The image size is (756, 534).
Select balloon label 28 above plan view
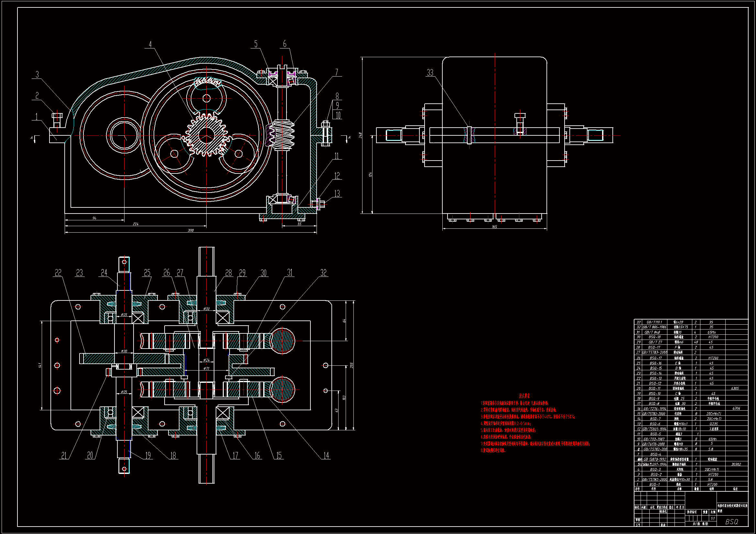pos(228,273)
